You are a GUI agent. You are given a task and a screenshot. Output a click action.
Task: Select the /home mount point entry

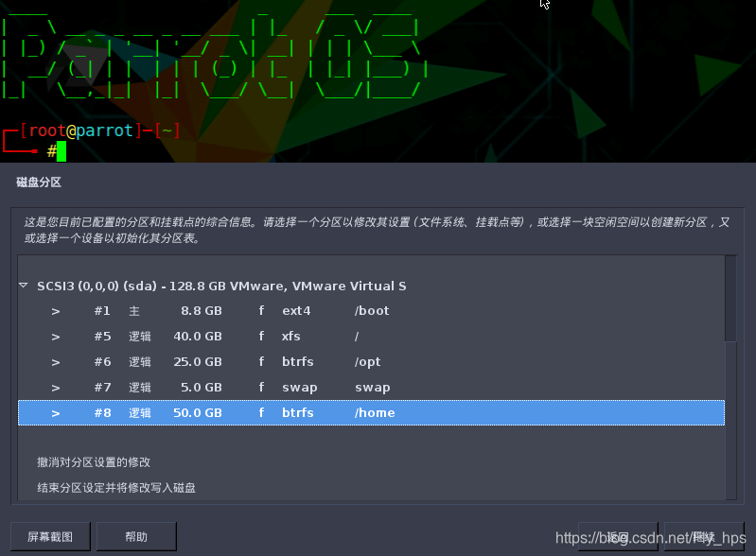click(375, 413)
